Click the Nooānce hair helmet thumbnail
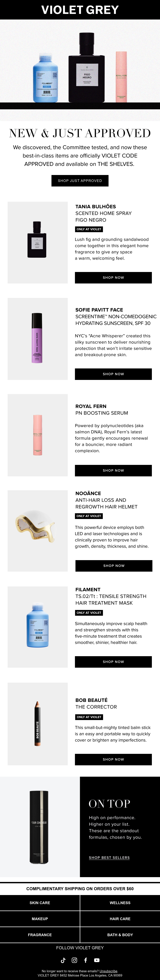 [38, 531]
